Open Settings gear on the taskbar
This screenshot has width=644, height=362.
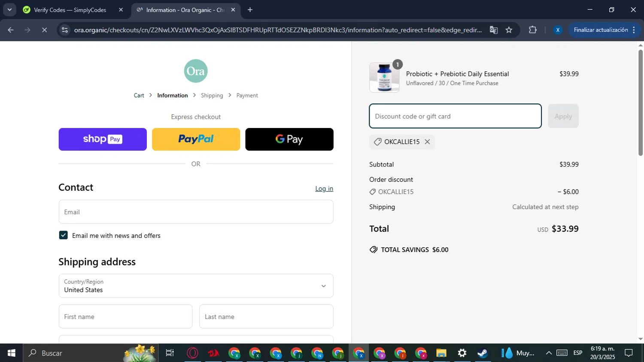tap(462, 353)
